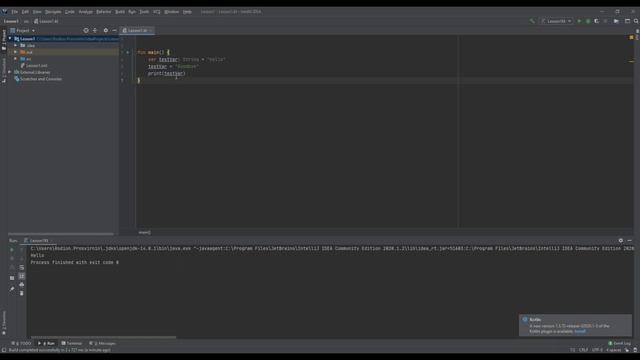Image resolution: width=640 pixels, height=360 pixels.
Task: Open the Messages tool window tab
Action: 102,344
